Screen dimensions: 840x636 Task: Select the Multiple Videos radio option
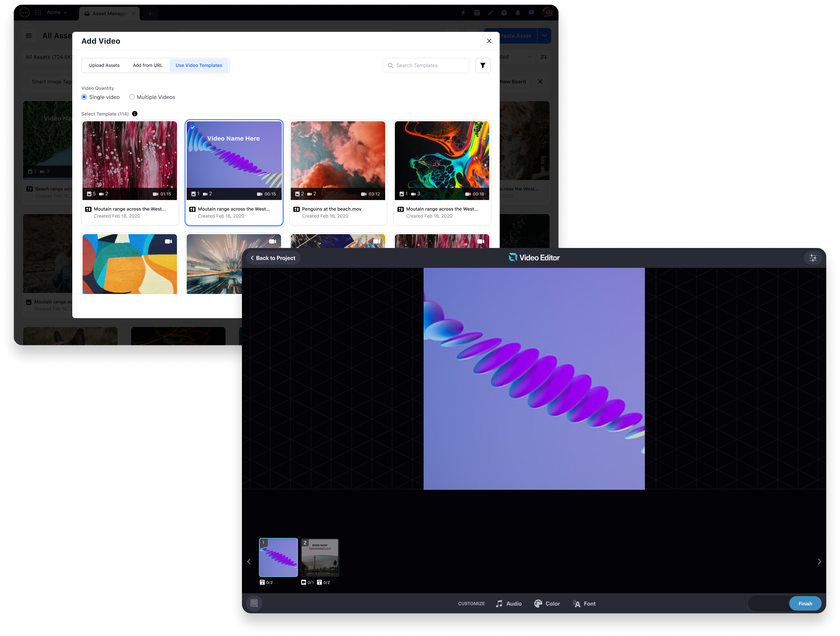click(132, 97)
